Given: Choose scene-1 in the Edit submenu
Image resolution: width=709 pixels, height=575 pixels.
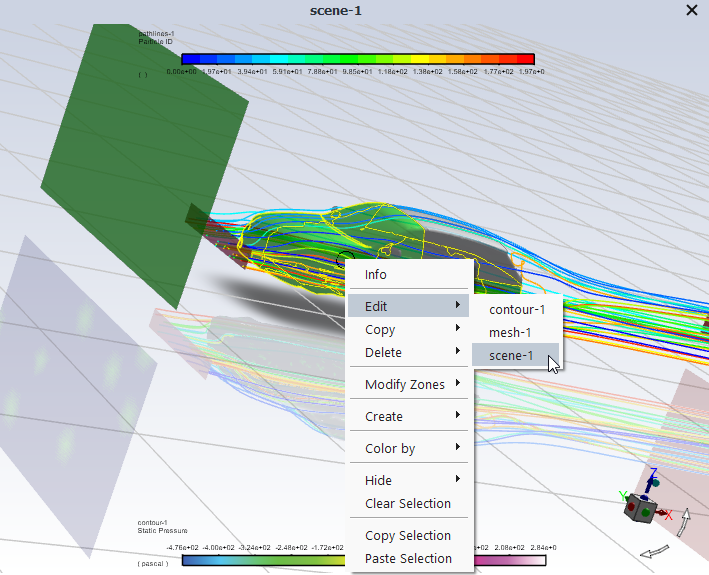Looking at the screenshot, I should pyautogui.click(x=511, y=356).
